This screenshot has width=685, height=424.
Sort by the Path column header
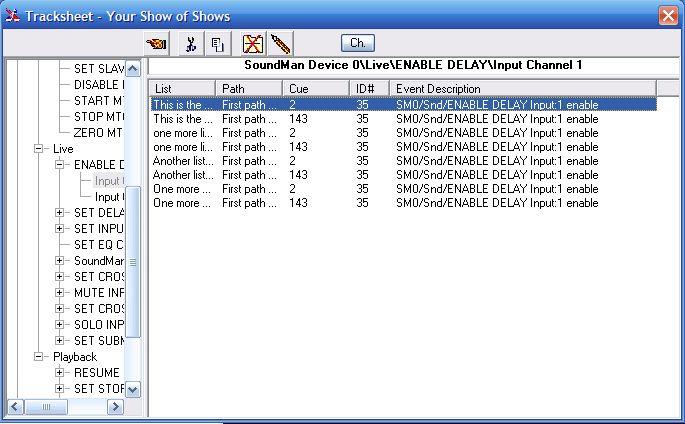tap(249, 89)
